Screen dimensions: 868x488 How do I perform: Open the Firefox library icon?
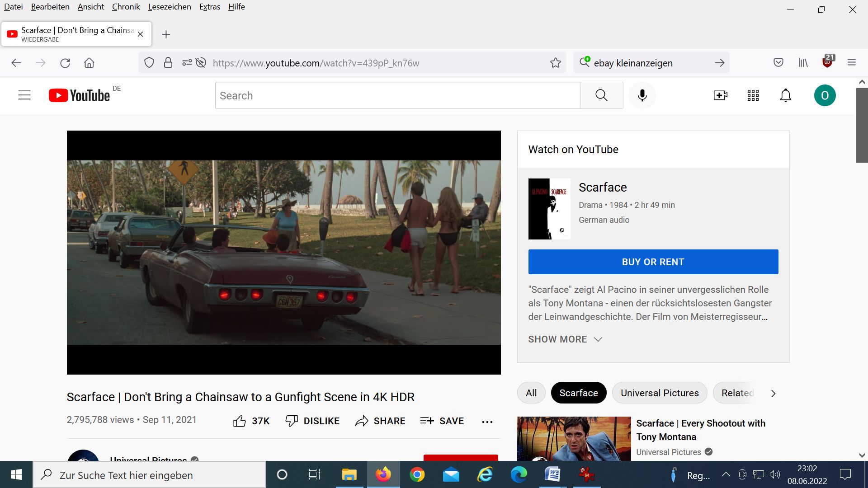[x=803, y=63]
